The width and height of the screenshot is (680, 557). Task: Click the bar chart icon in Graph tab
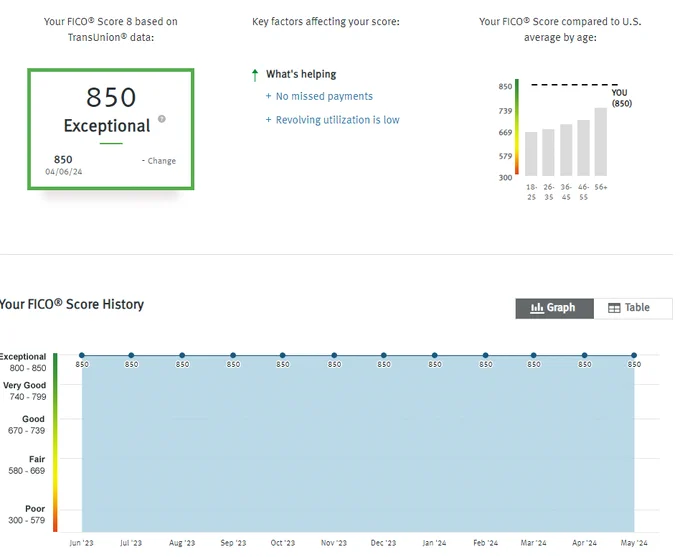(x=537, y=308)
